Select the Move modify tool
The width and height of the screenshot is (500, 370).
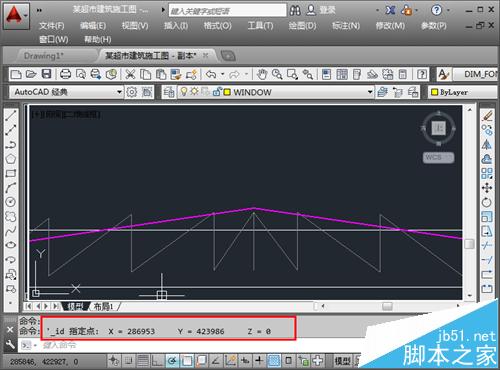coord(487,188)
